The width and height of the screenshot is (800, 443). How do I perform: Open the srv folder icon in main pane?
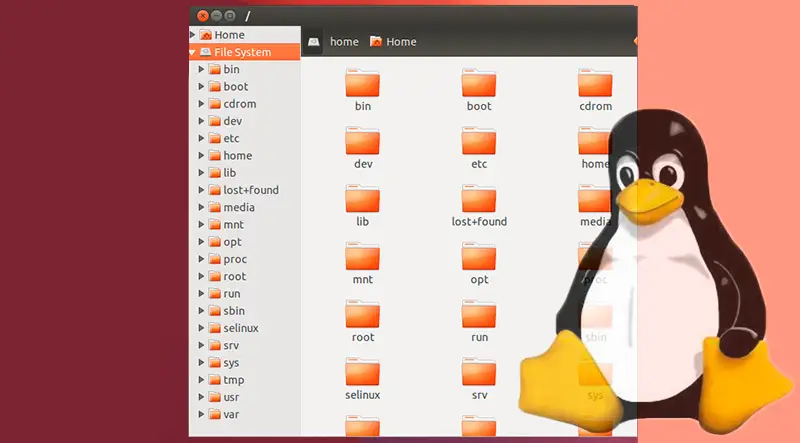(x=479, y=372)
